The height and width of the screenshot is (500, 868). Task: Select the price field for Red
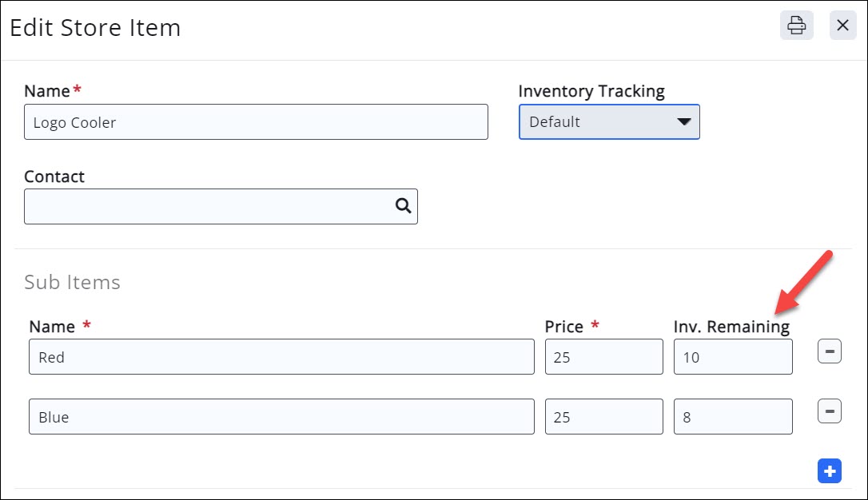pyautogui.click(x=603, y=357)
